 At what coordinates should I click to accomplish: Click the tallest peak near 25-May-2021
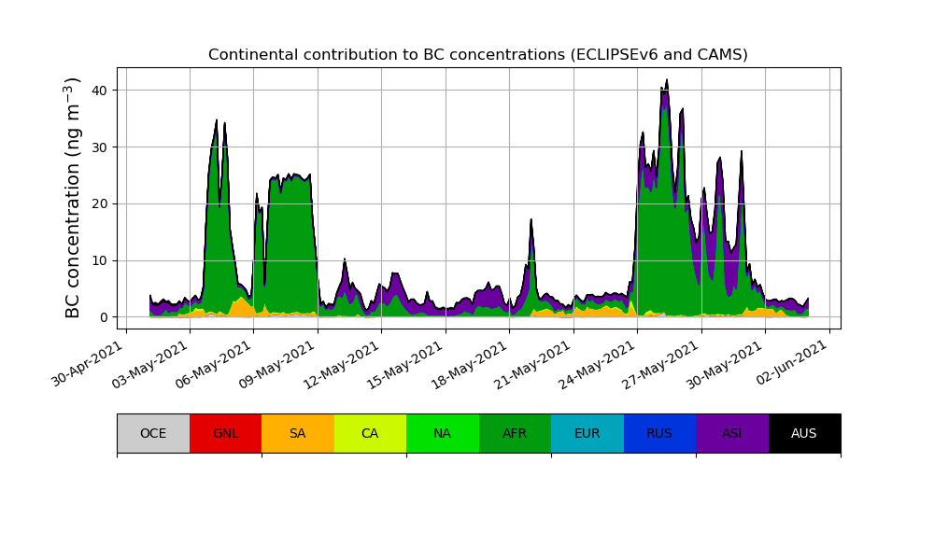pos(667,82)
